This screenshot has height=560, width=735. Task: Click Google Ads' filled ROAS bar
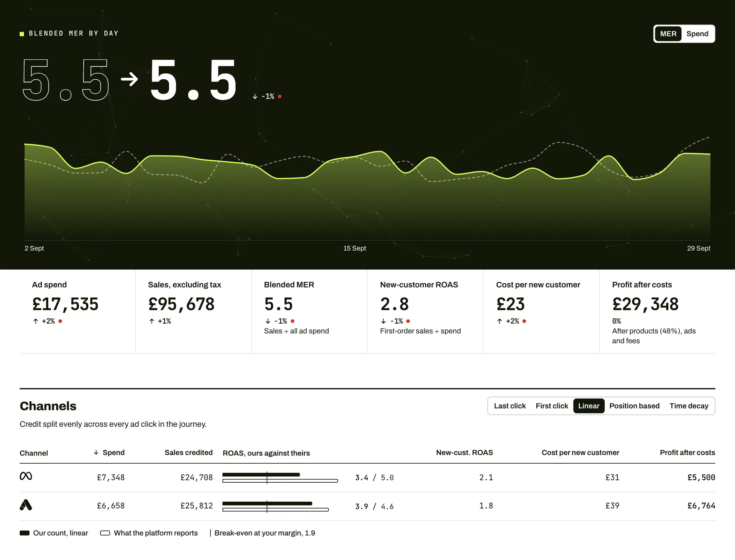pyautogui.click(x=267, y=503)
